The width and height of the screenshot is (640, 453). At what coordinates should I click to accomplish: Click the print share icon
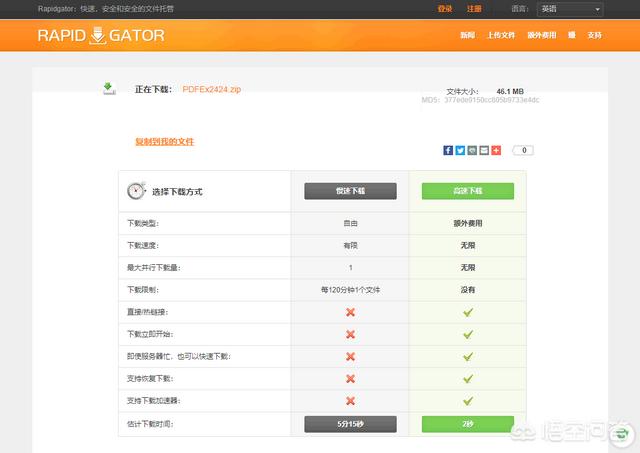[472, 150]
